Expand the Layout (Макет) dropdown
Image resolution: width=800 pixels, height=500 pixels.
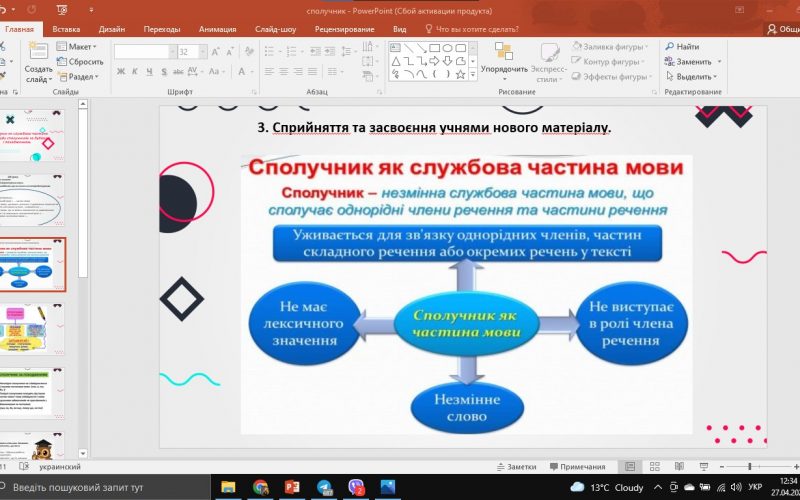(80, 46)
